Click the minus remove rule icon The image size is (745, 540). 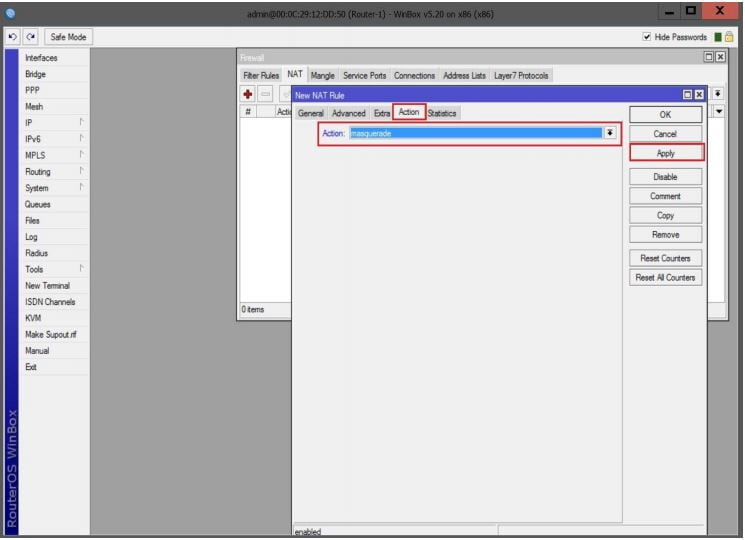coord(266,93)
